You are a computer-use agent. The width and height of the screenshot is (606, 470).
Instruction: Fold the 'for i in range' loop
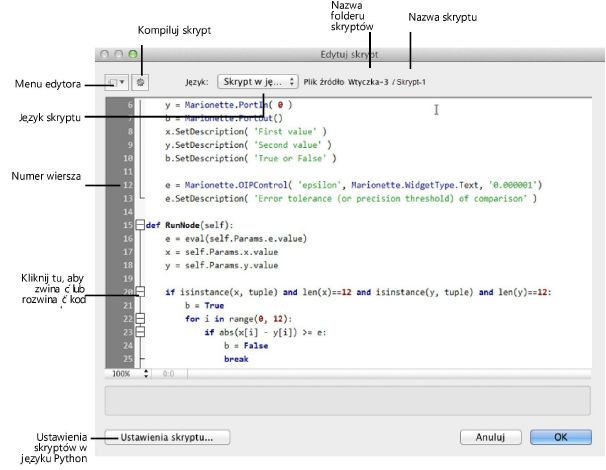[x=140, y=318]
